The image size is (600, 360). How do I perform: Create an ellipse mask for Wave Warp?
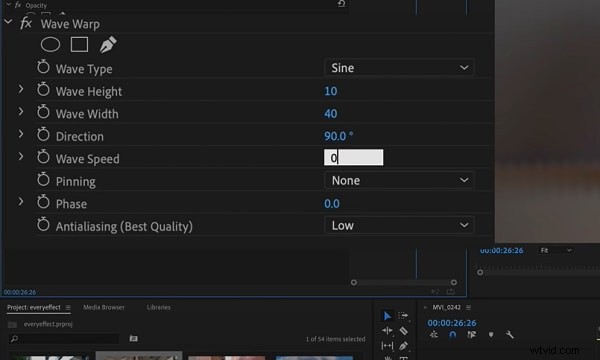pyautogui.click(x=50, y=44)
